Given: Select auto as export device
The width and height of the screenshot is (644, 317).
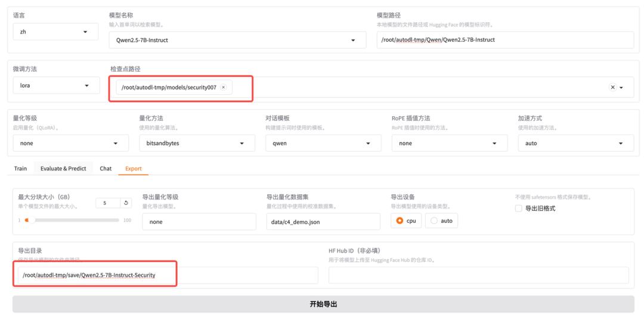Looking at the screenshot, I should (441, 220).
